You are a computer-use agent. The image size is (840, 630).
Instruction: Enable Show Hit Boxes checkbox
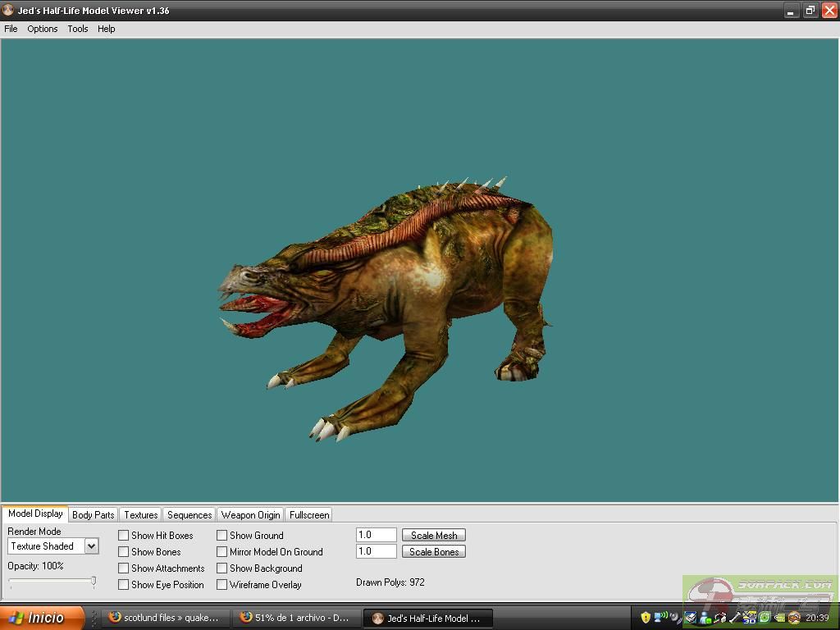click(x=124, y=536)
